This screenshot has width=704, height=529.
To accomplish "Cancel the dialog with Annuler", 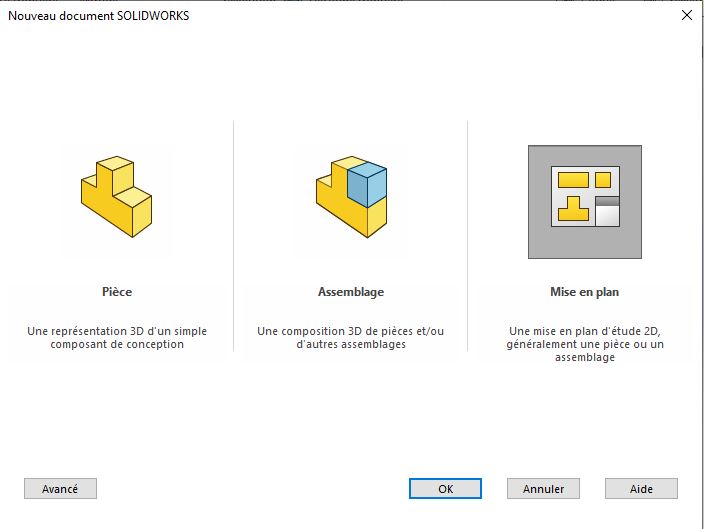I will [543, 489].
